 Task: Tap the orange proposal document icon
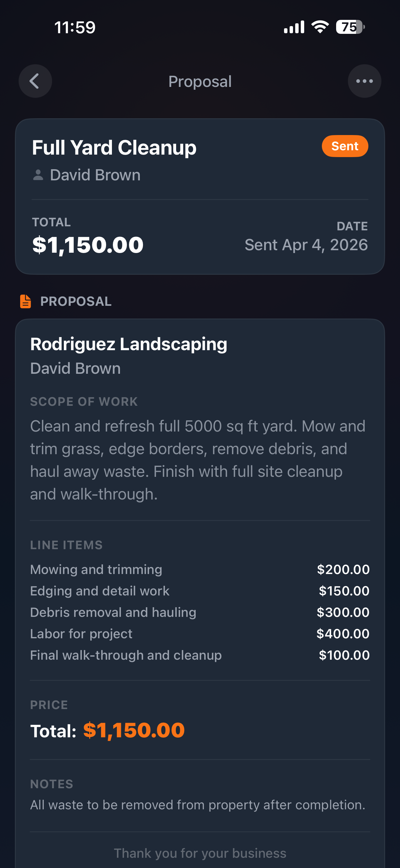click(x=26, y=301)
